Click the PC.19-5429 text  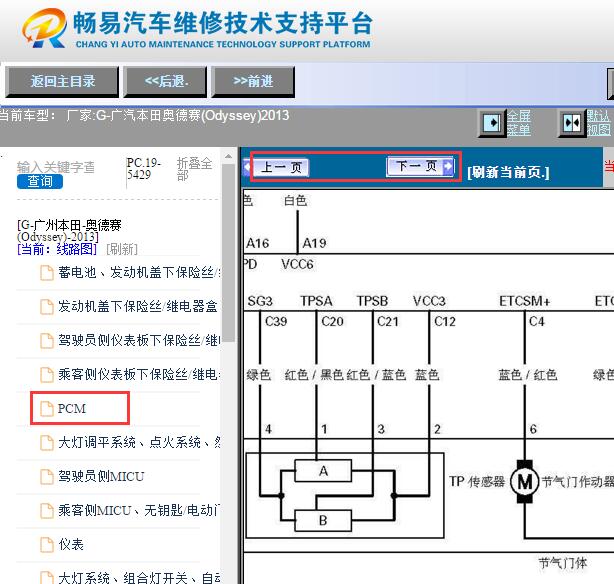tap(143, 168)
